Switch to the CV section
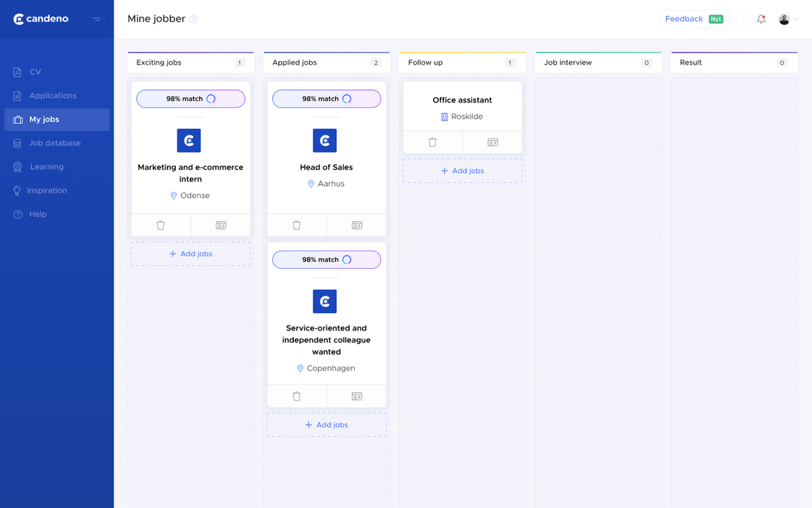This screenshot has width=812, height=508. 34,71
